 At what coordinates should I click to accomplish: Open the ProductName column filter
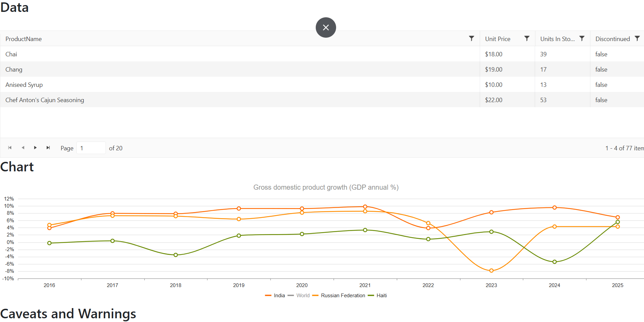(471, 39)
